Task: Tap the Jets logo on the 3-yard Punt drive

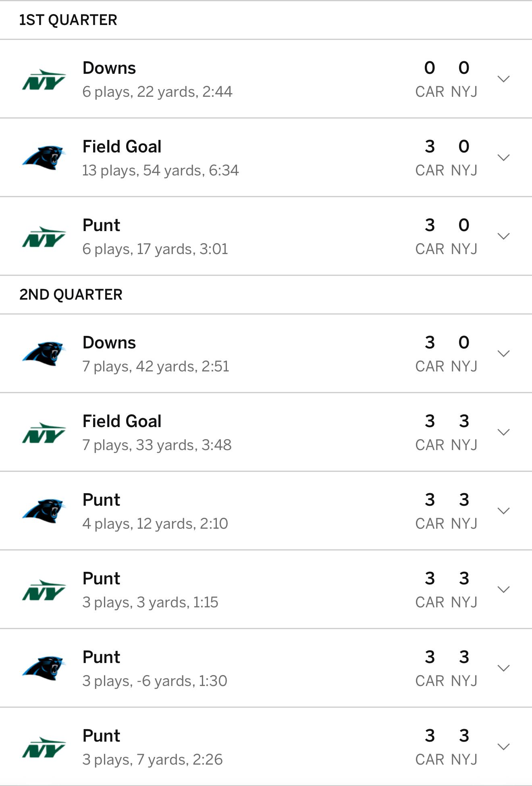Action: (44, 590)
